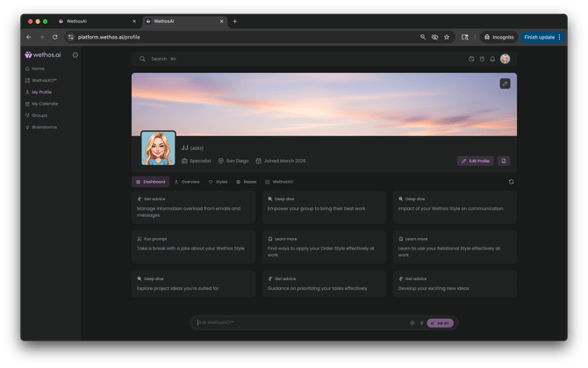Collapse the sidebar with the circular toggle icon
Screen dimensions: 588x368
(75, 55)
